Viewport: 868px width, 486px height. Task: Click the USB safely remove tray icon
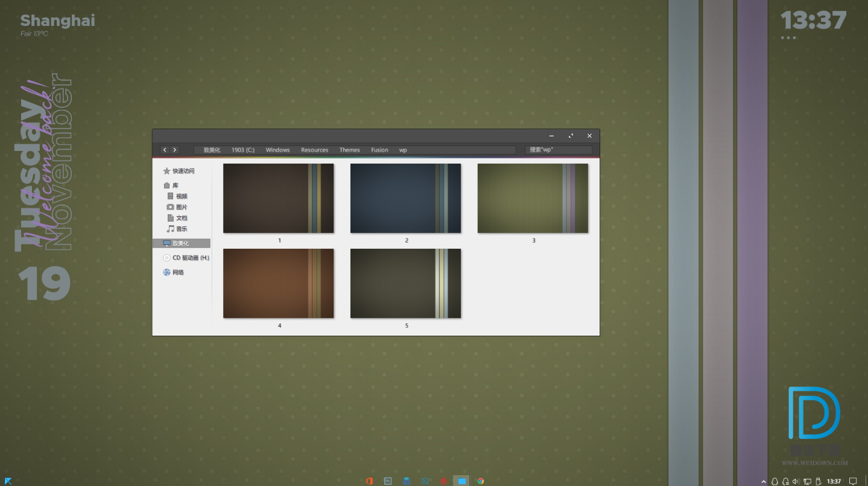pos(818,481)
